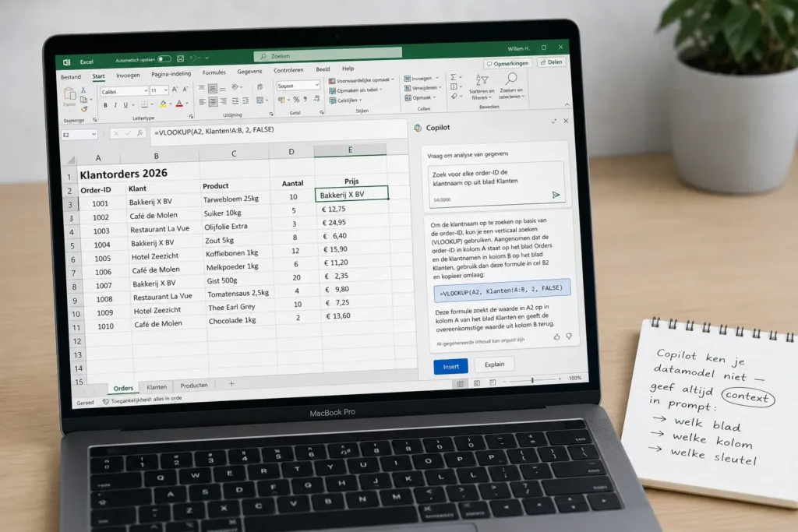Screen dimensions: 798x532
Task: Click the Copy icon
Action: click(83, 99)
